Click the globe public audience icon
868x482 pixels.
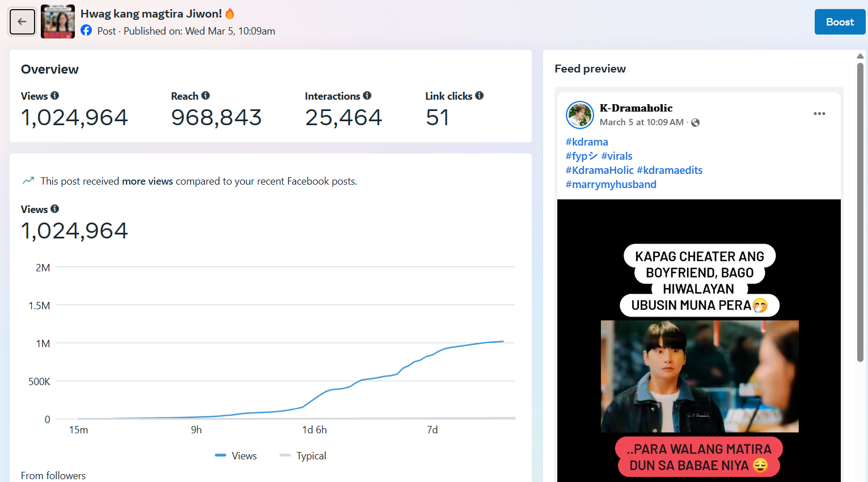pyautogui.click(x=696, y=122)
